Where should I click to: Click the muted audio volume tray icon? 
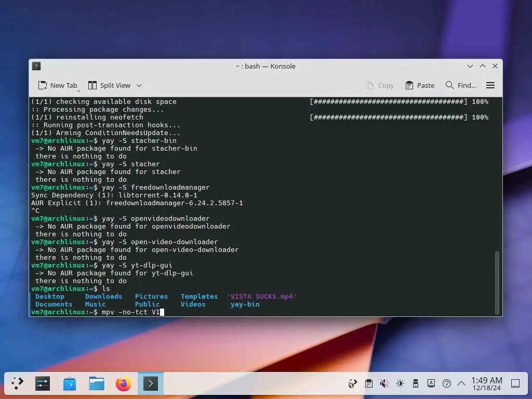click(x=384, y=384)
